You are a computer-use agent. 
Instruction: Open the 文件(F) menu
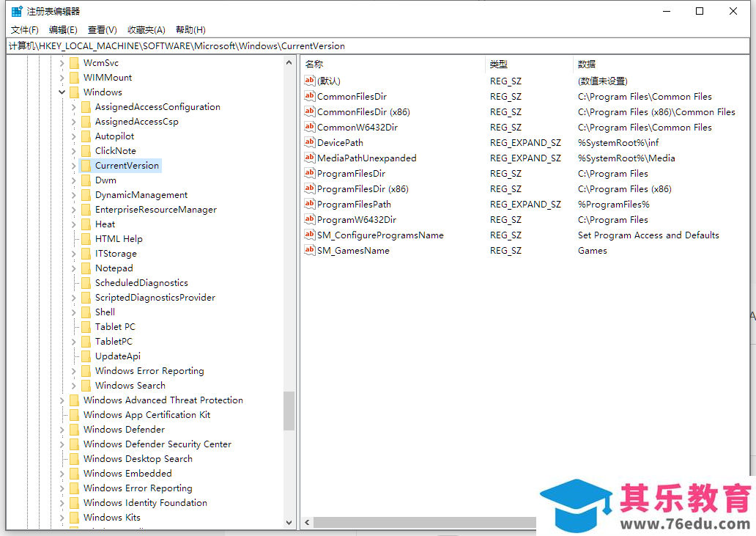25,30
